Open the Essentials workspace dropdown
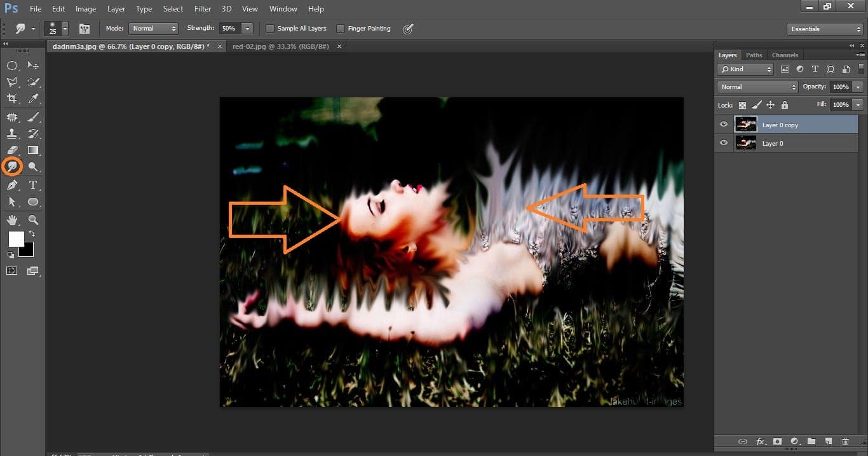The width and height of the screenshot is (868, 456). pos(824,29)
